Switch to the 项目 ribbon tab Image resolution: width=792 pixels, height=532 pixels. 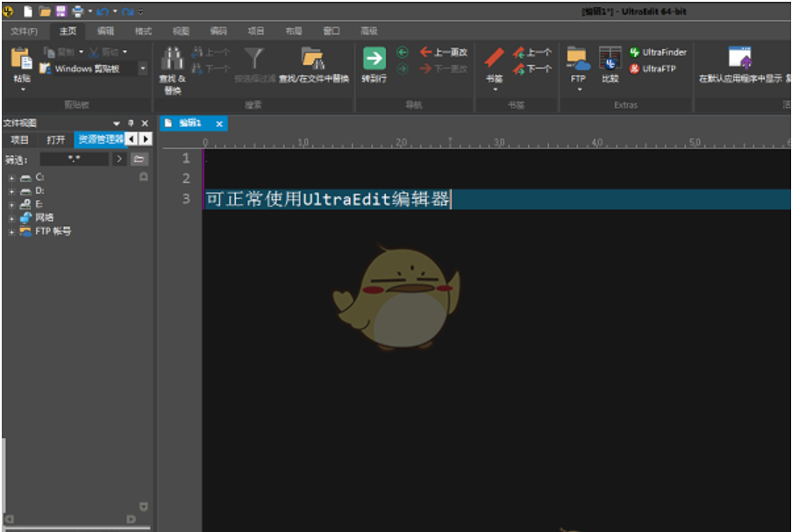coord(256,32)
